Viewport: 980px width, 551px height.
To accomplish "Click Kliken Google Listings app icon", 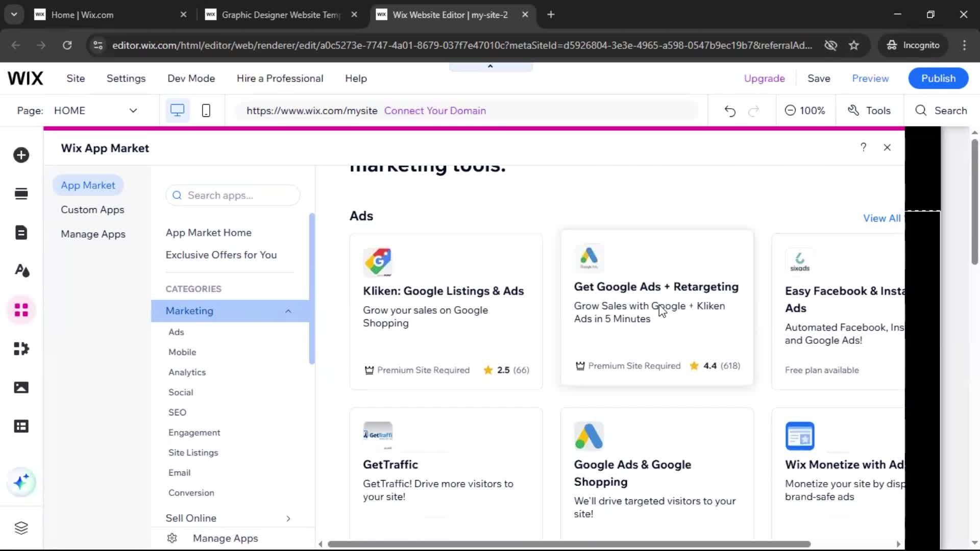I will tap(378, 262).
